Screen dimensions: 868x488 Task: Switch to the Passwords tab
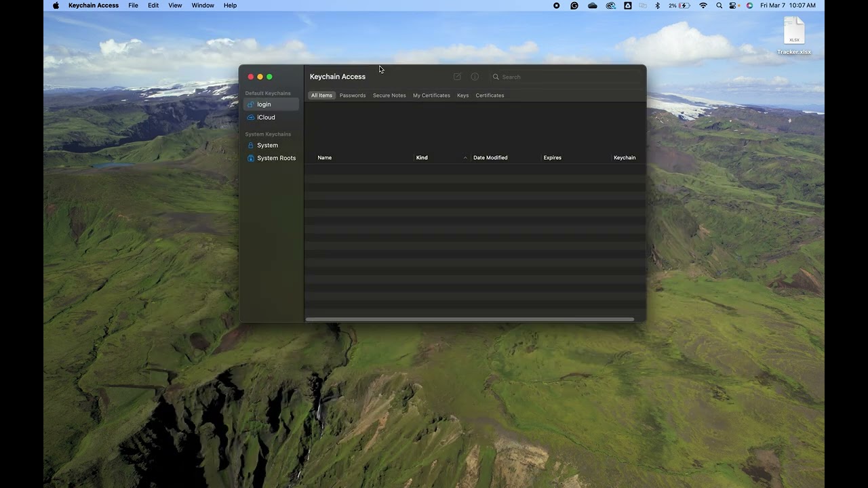coord(353,96)
